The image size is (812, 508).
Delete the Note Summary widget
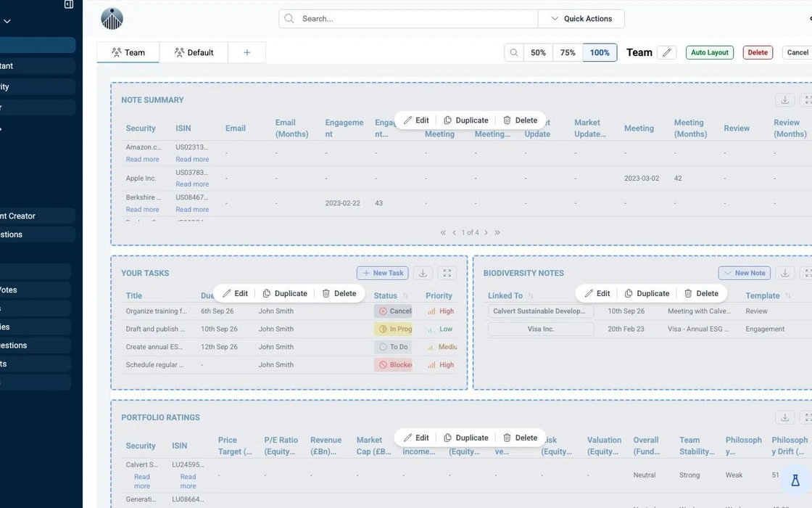tap(521, 120)
